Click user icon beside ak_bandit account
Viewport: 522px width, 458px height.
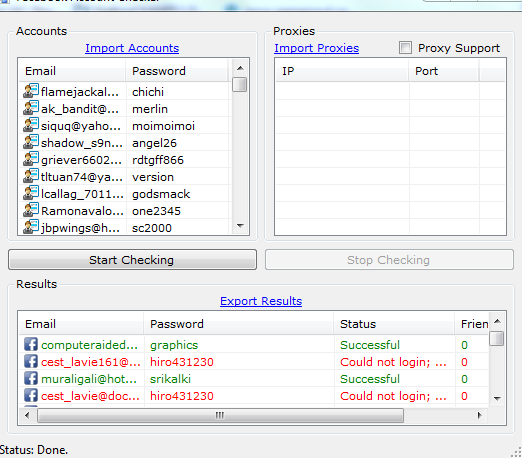[x=31, y=108]
